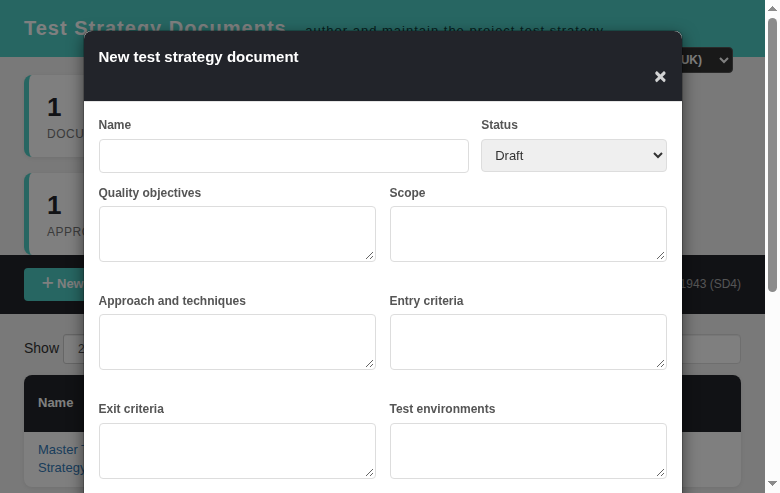Click the page scrollbar down arrow
Viewport: 780px width, 493px height.
tap(772, 484)
